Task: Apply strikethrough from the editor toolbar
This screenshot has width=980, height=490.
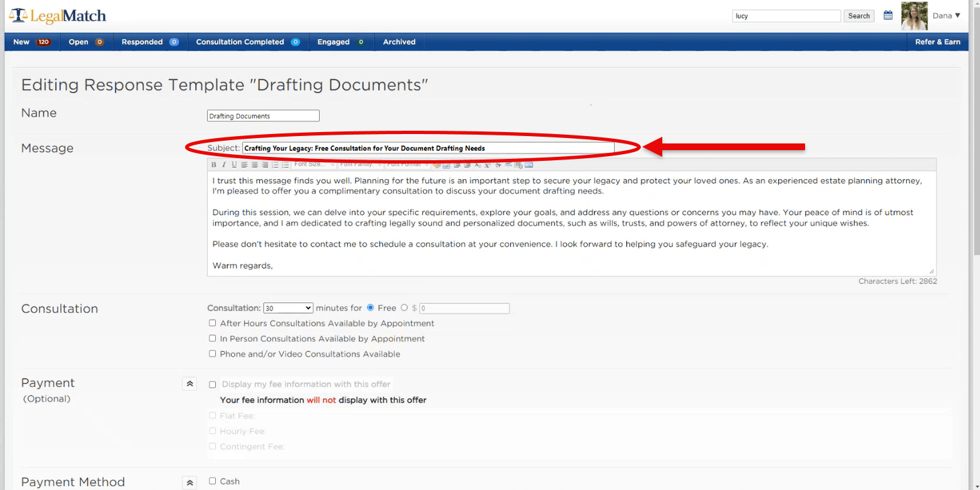Action: 498,165
